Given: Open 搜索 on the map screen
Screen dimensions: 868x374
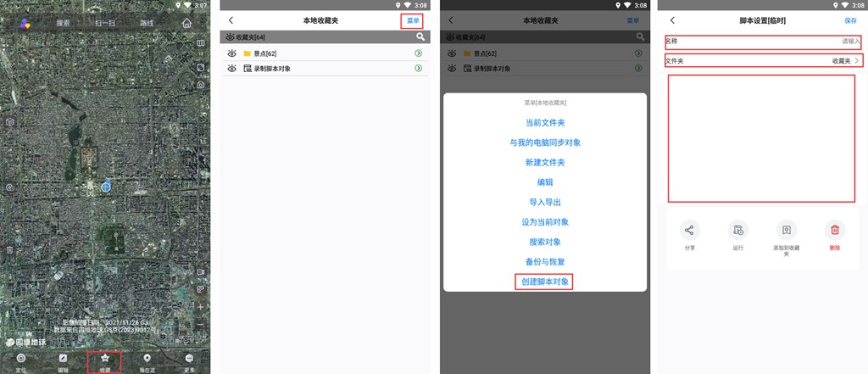Looking at the screenshot, I should pyautogui.click(x=63, y=23).
